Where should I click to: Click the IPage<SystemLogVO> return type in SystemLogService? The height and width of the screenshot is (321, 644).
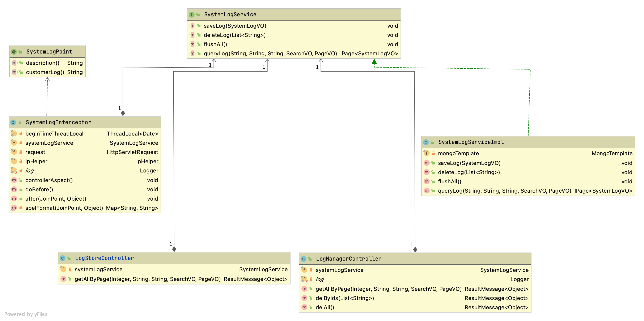pyautogui.click(x=369, y=53)
